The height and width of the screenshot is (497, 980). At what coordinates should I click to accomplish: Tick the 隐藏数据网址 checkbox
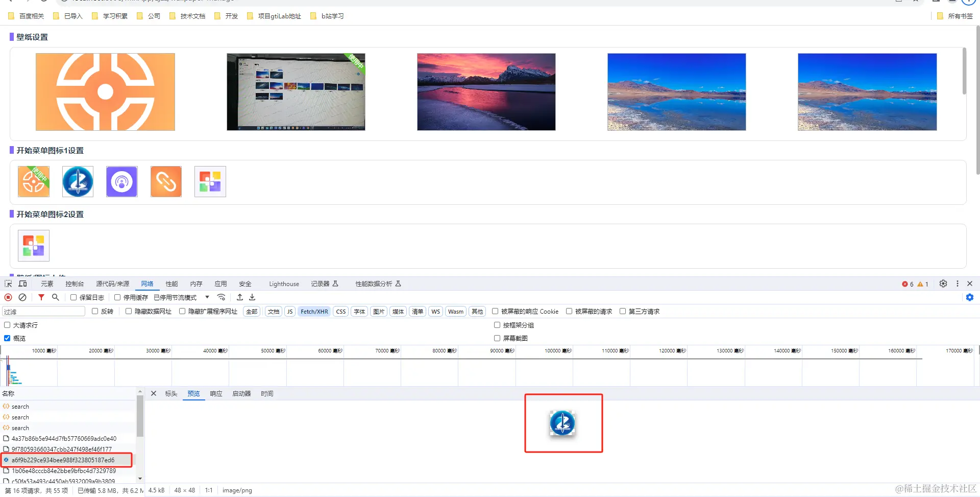(x=129, y=311)
